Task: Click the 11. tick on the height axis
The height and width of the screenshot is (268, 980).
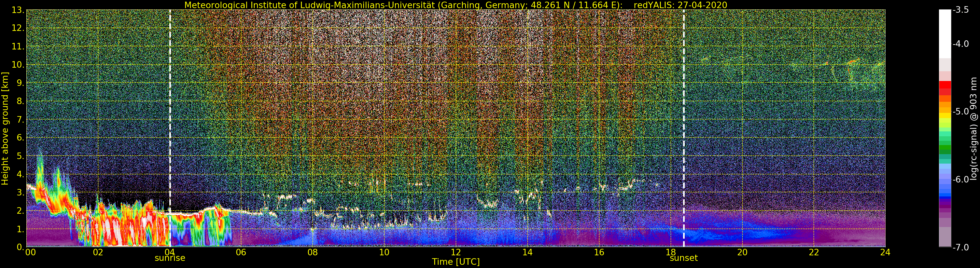Action: 18,47
